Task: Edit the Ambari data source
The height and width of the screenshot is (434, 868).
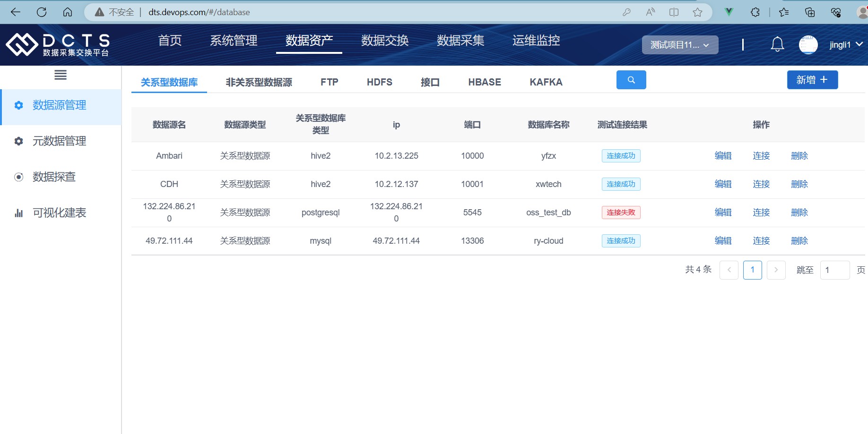Action: (723, 156)
